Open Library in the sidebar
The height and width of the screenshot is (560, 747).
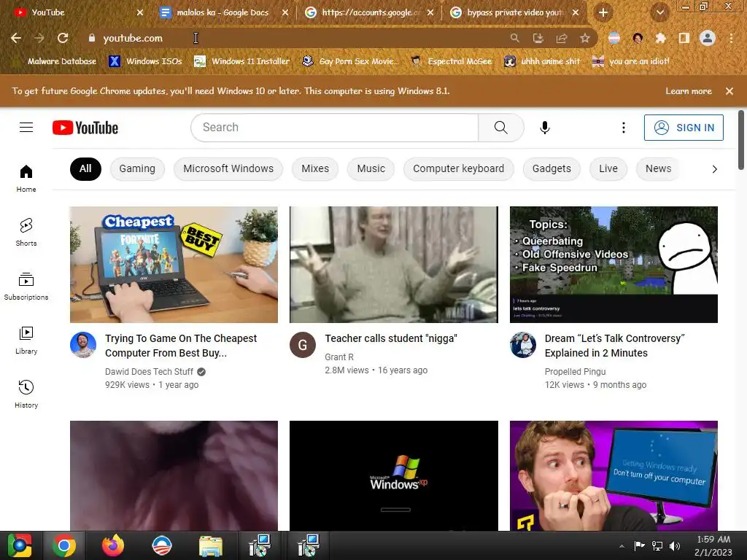tap(26, 341)
